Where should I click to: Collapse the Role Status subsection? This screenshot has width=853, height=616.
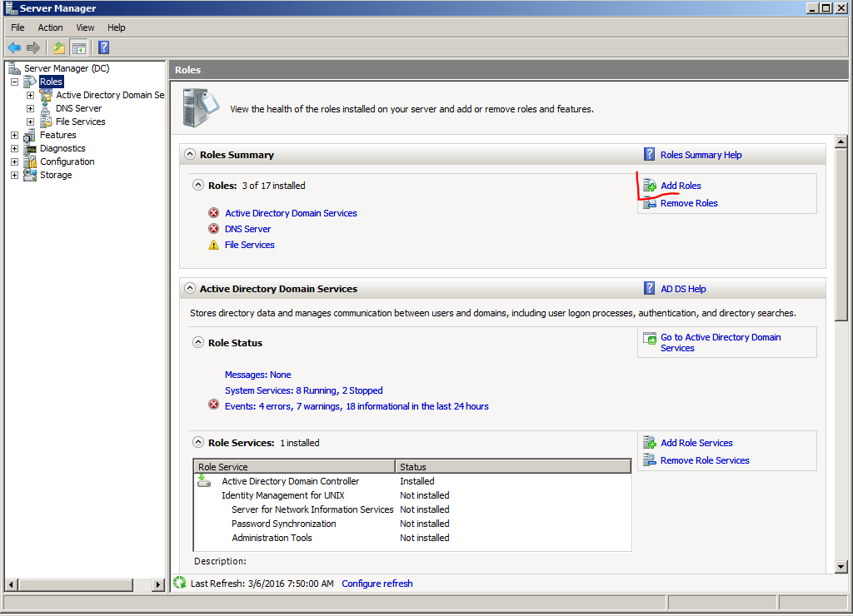(198, 342)
